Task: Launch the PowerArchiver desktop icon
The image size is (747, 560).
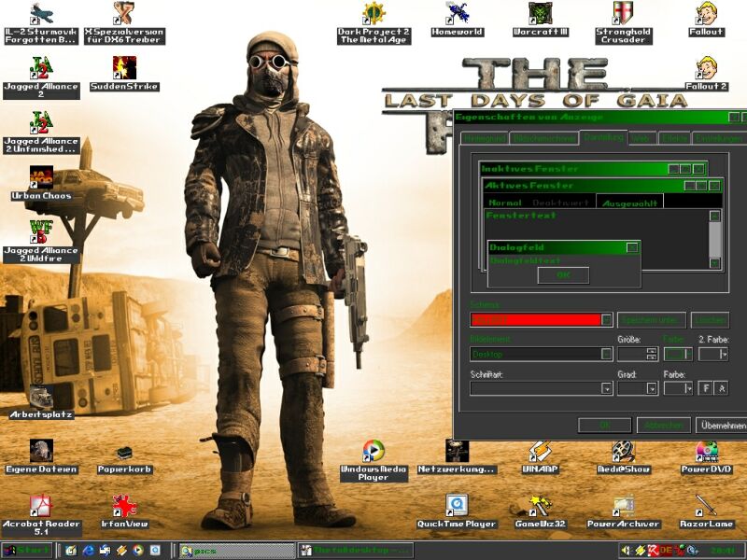Action: pyautogui.click(x=623, y=511)
